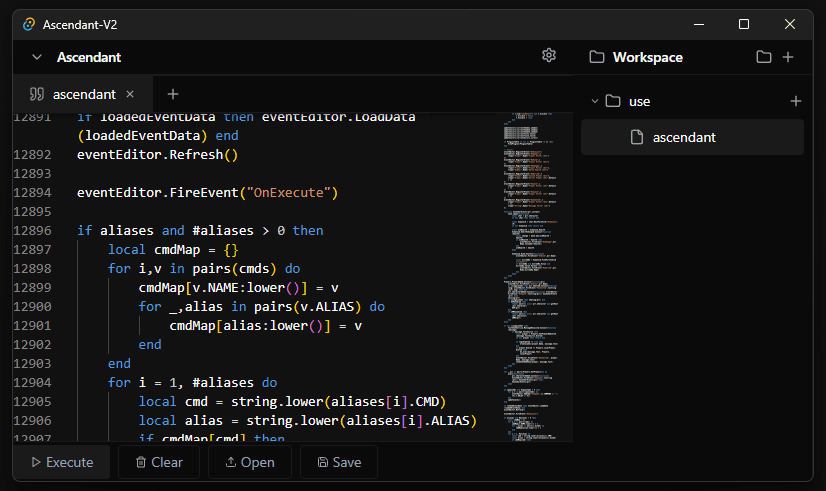
Task: Click line number 12904
Action: tap(33, 382)
